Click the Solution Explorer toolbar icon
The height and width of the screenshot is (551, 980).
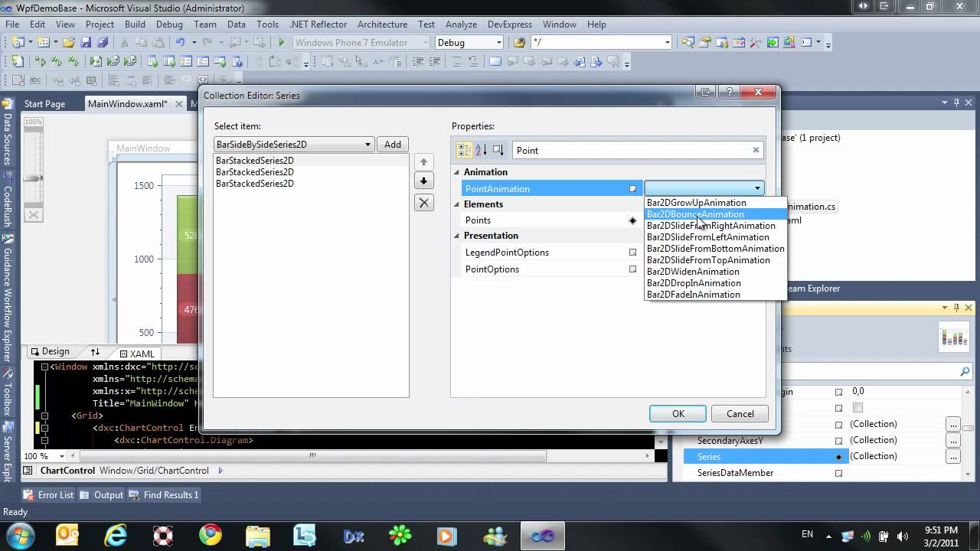[688, 43]
